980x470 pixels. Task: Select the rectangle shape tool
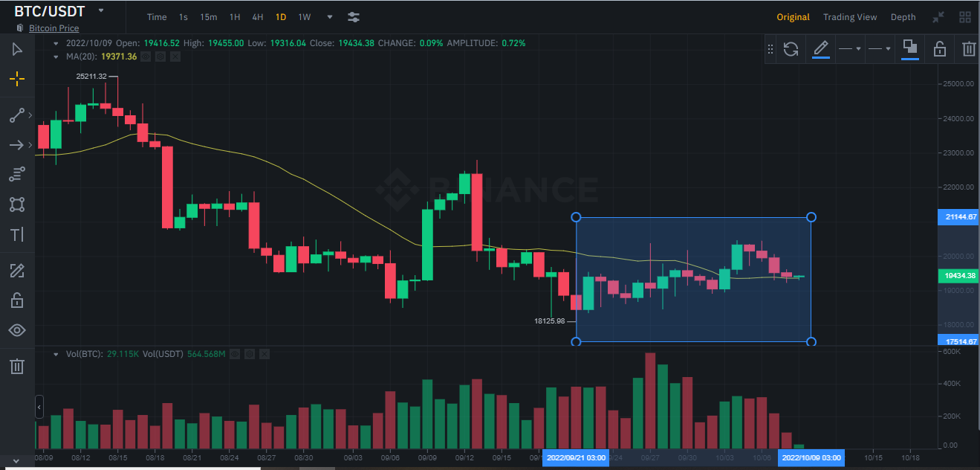[x=17, y=205]
